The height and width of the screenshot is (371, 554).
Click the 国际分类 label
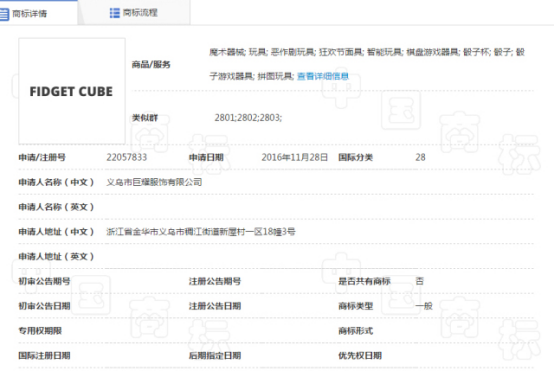pos(355,157)
